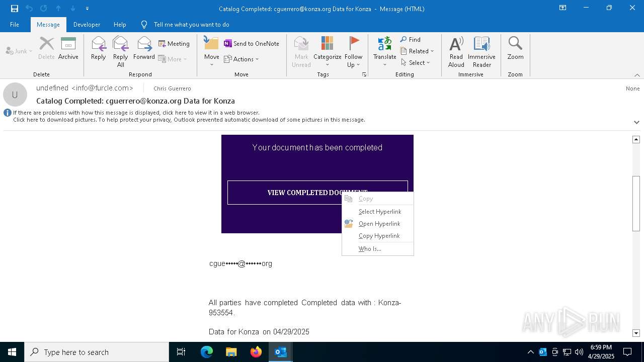644x362 pixels.
Task: Click the download pictures info line
Action: (x=189, y=120)
